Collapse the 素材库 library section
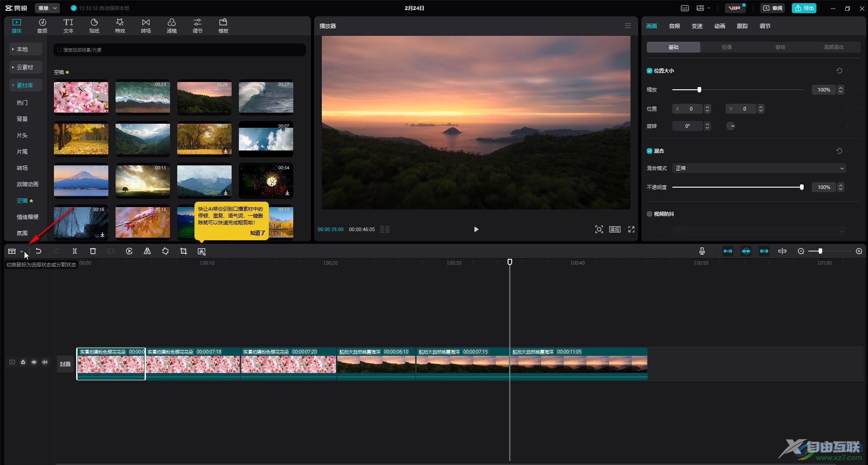 pyautogui.click(x=26, y=85)
